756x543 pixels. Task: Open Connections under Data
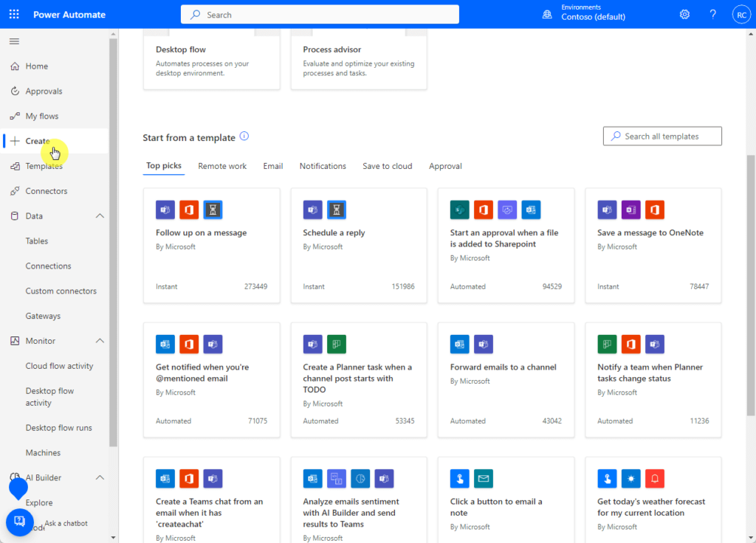[x=48, y=266]
